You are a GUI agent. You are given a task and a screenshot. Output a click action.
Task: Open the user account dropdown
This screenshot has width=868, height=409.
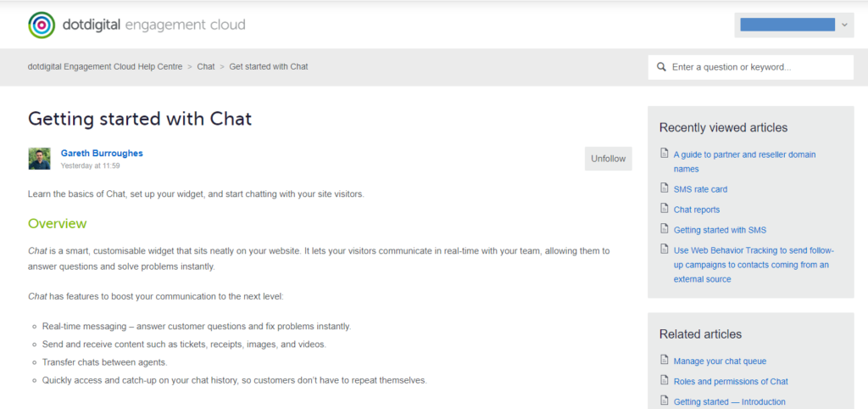click(793, 25)
